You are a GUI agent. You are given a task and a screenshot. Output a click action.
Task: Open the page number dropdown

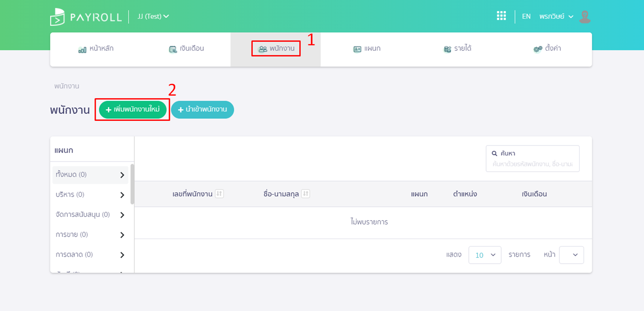572,255
